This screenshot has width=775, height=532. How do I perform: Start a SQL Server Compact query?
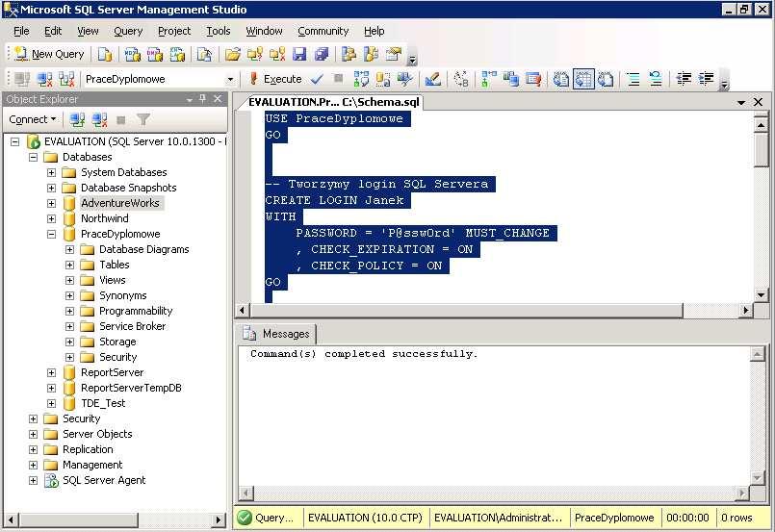(204, 54)
